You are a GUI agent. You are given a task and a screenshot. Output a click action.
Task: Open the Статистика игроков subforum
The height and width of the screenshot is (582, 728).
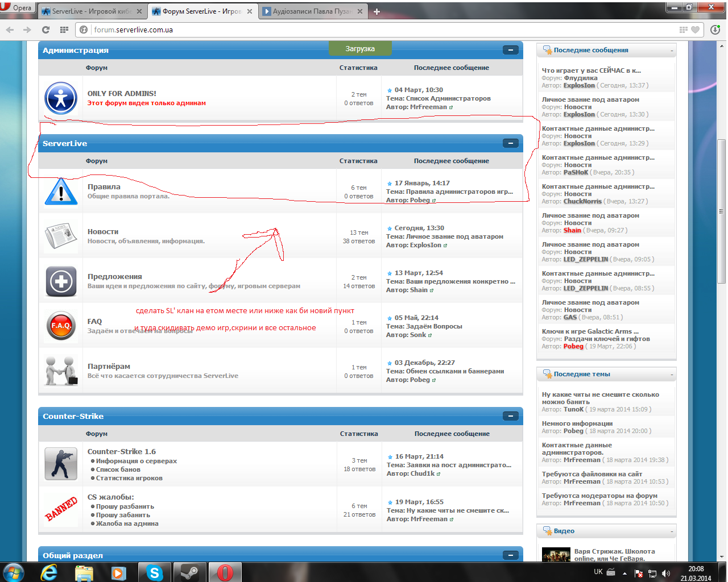[x=129, y=478]
